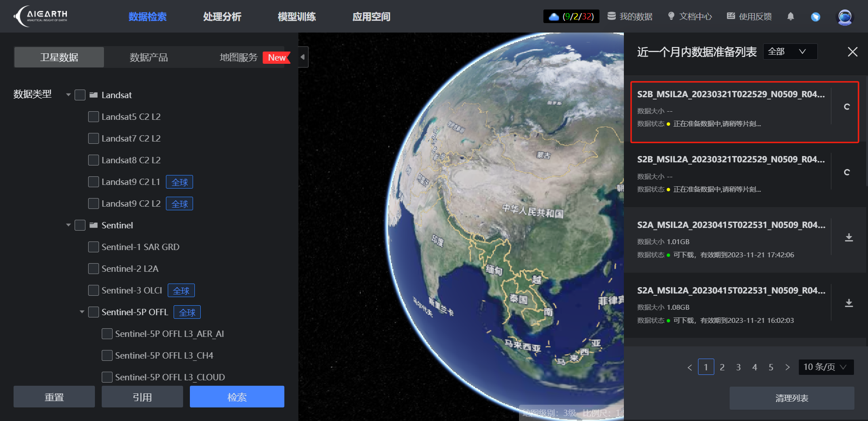Click the 全球 tag next to Sentinel-3 OLCI
Viewport: 868px width, 421px height.
pyautogui.click(x=181, y=290)
